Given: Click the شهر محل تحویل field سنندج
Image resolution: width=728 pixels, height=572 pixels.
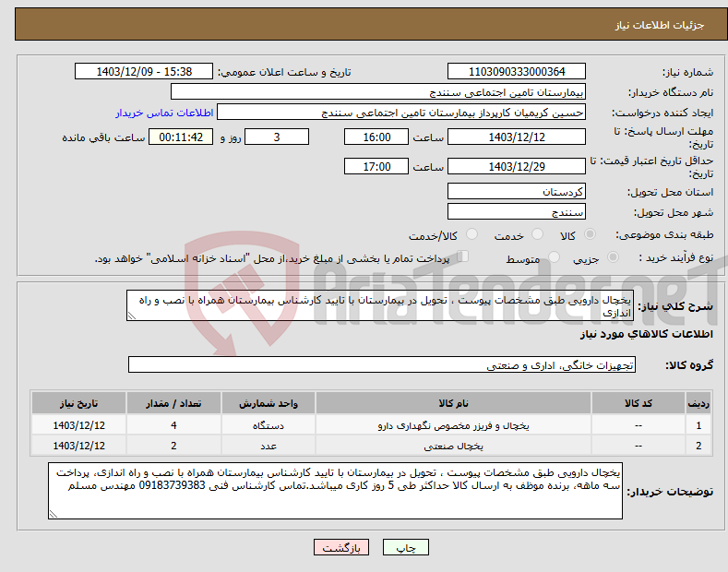Looking at the screenshot, I should tap(517, 211).
